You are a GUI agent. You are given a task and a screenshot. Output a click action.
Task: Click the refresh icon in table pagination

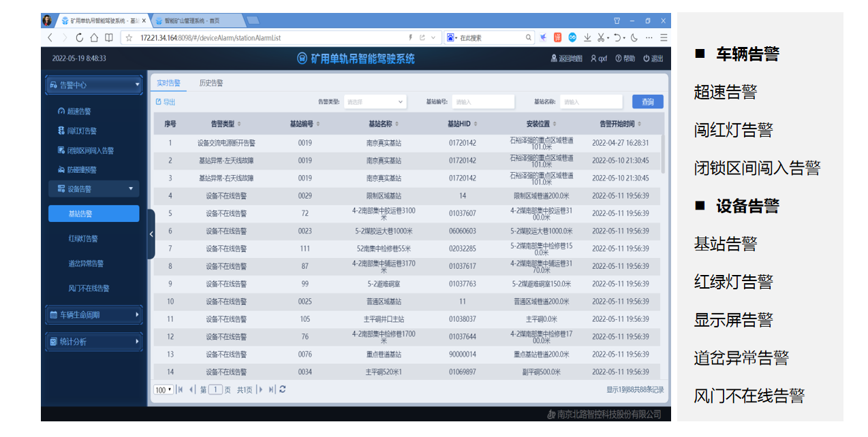tap(282, 389)
